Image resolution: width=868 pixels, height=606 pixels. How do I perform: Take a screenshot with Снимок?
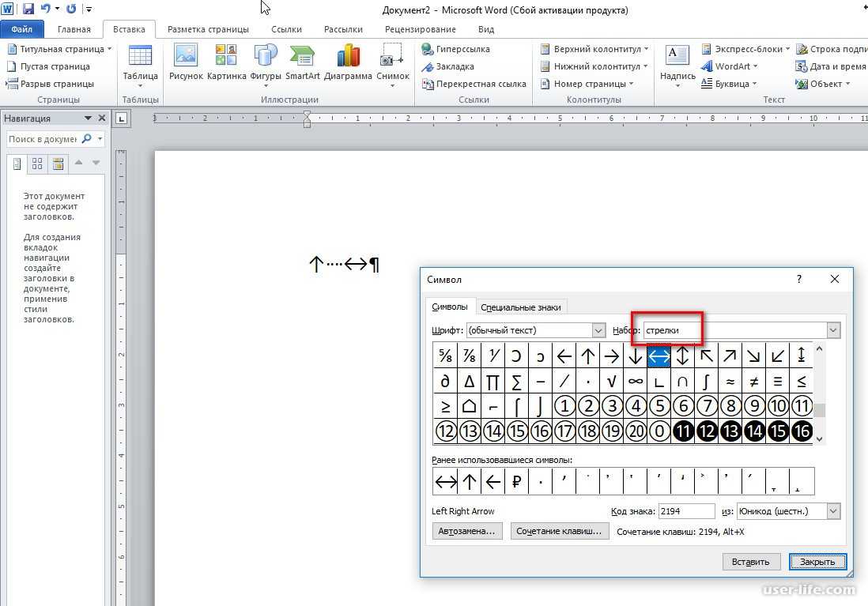(393, 66)
